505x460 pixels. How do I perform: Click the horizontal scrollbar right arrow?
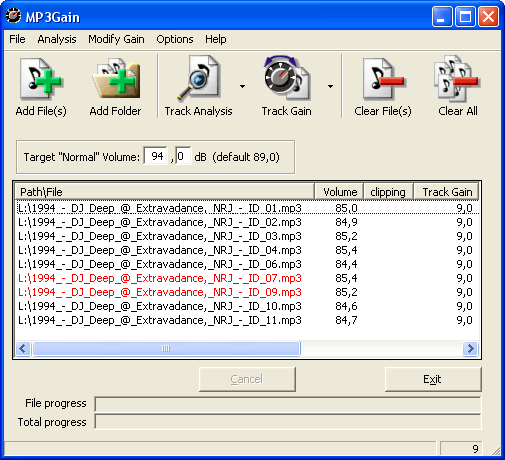(x=470, y=349)
